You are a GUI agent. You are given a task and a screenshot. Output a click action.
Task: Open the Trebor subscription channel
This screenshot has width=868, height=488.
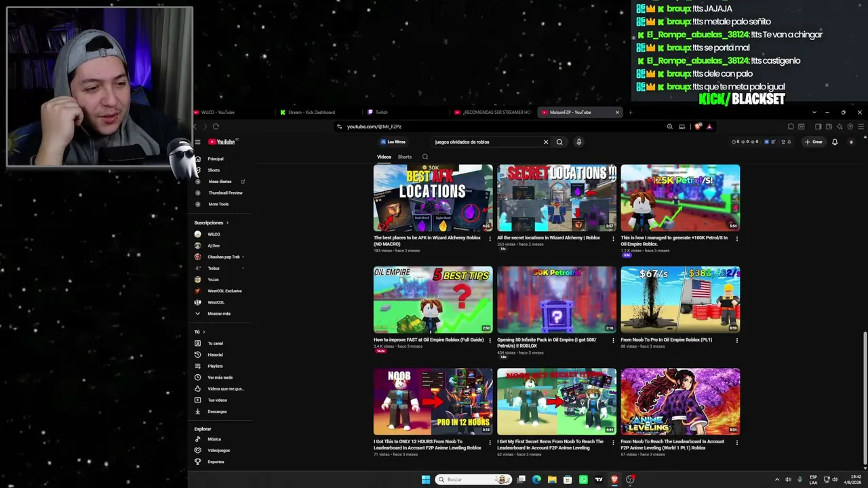click(x=214, y=268)
